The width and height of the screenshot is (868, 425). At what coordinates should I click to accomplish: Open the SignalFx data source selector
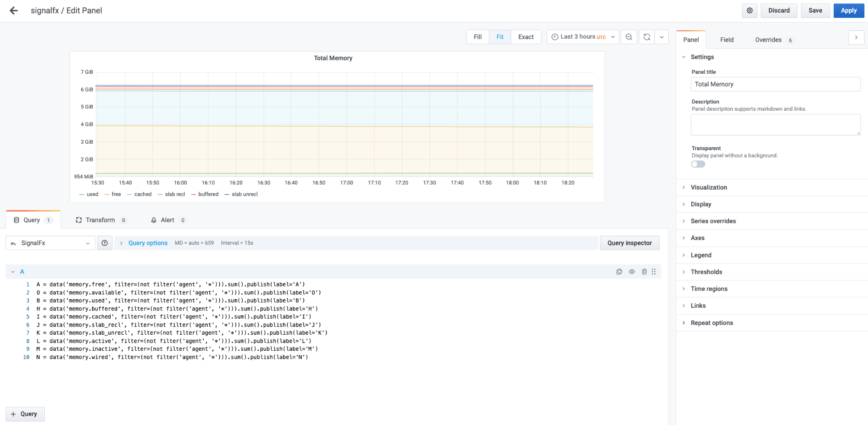point(50,243)
